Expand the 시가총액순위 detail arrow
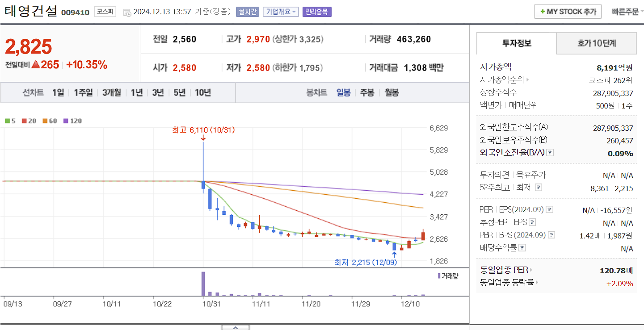644x330 pixels. click(527, 79)
